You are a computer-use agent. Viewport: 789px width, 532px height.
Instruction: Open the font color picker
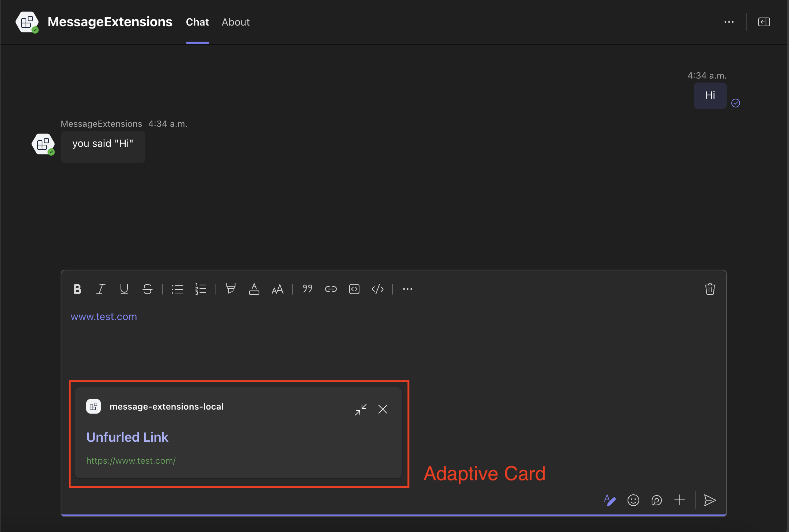254,289
